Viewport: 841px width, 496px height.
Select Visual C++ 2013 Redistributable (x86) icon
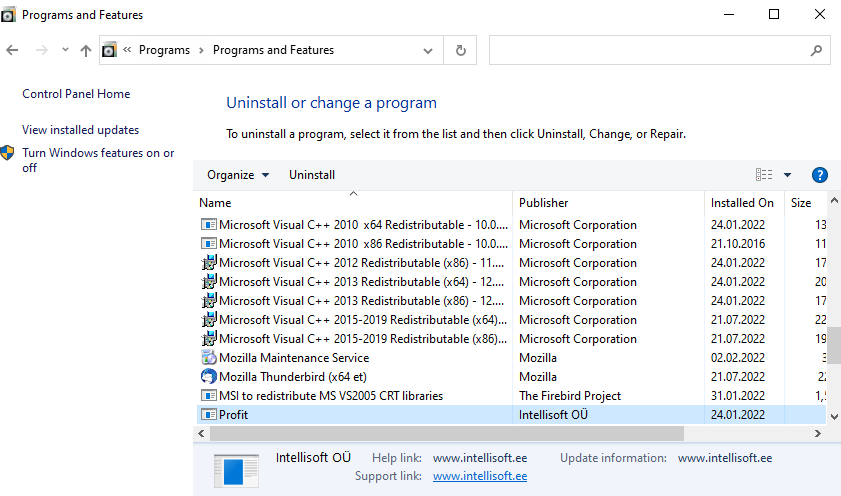pyautogui.click(x=208, y=301)
